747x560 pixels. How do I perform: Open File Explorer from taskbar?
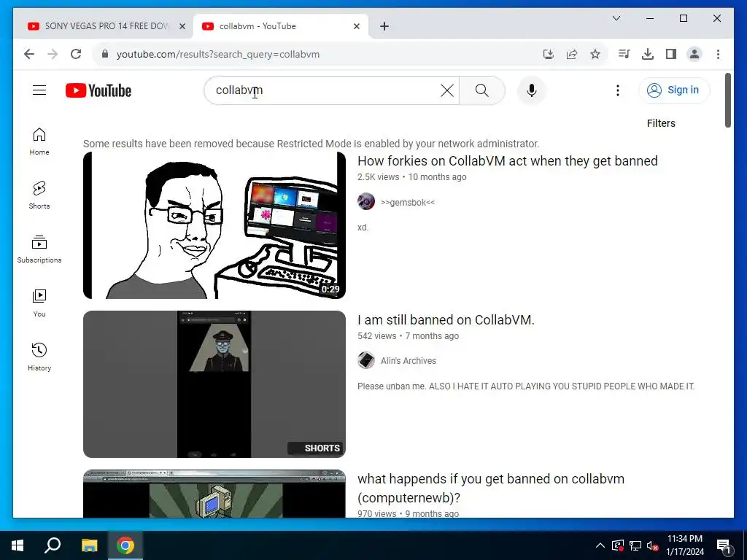pyautogui.click(x=90, y=545)
